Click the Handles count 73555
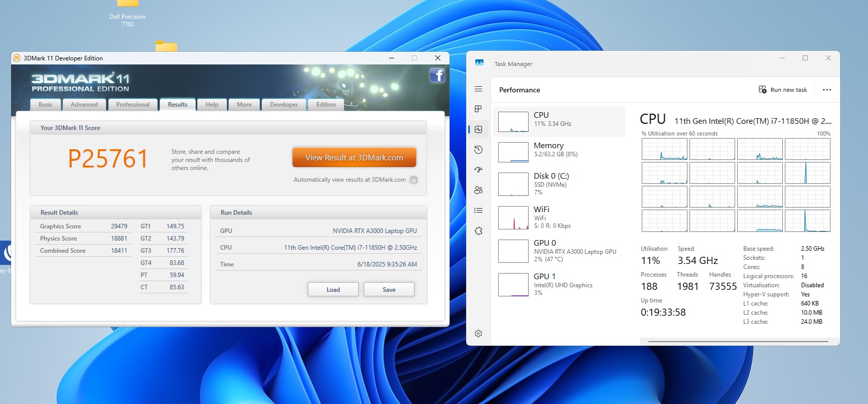 click(723, 287)
